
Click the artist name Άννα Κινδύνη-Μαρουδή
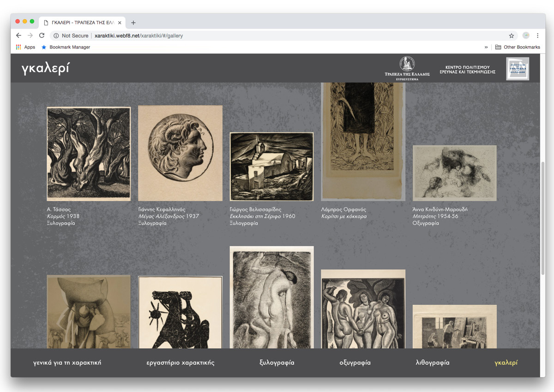pos(440,209)
